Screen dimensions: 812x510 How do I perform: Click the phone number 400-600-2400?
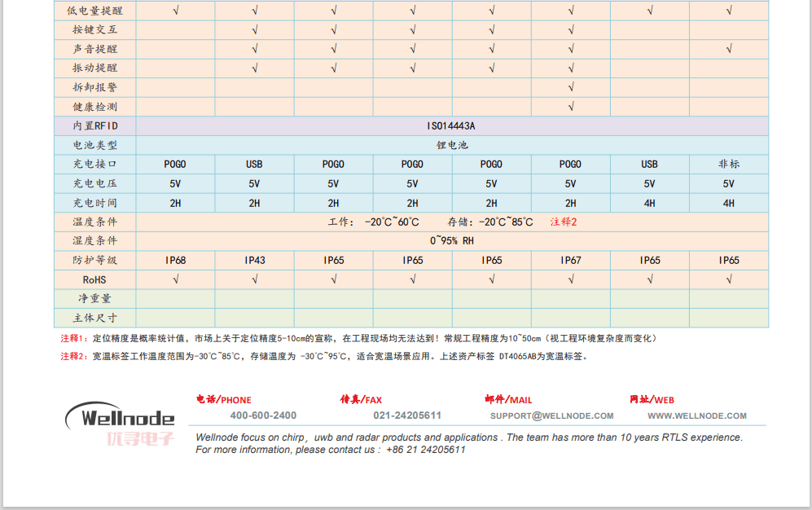[263, 415]
